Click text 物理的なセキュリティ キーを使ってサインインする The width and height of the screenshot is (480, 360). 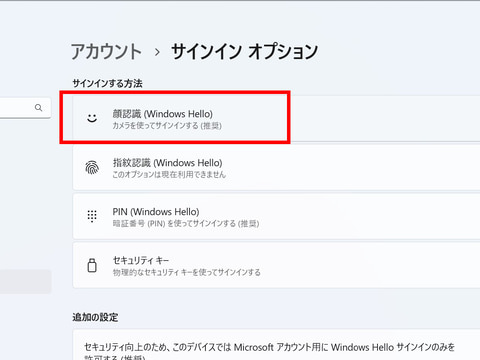tap(187, 272)
